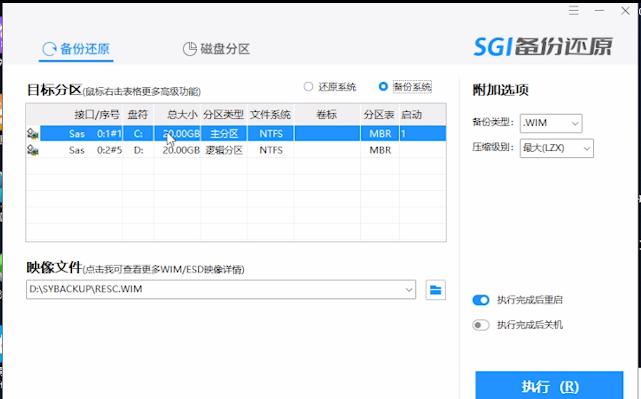
Task: Click the pie-chart icon on 磁盘分区 tab
Action: pos(189,49)
